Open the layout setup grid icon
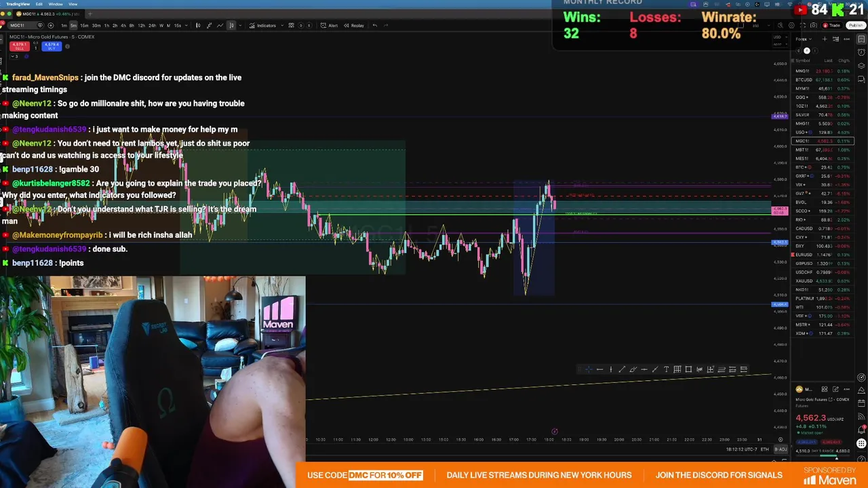This screenshot has width=868, height=488. (x=291, y=26)
